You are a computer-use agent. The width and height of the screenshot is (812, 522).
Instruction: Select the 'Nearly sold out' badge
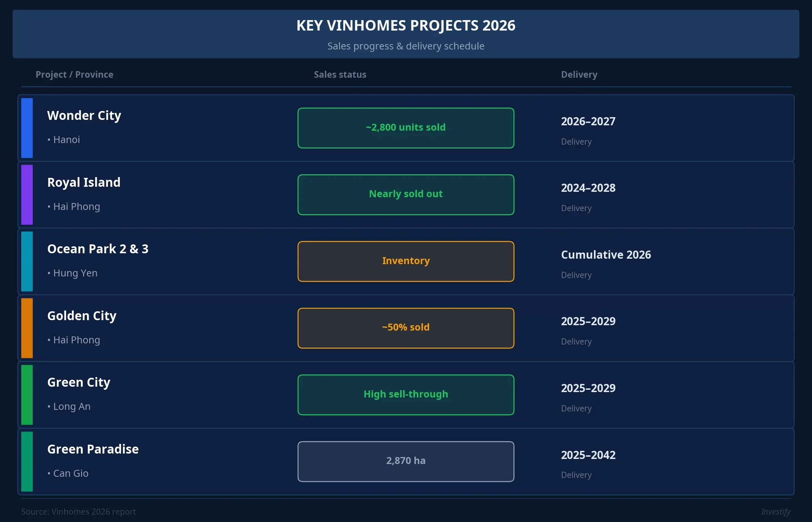[406, 194]
